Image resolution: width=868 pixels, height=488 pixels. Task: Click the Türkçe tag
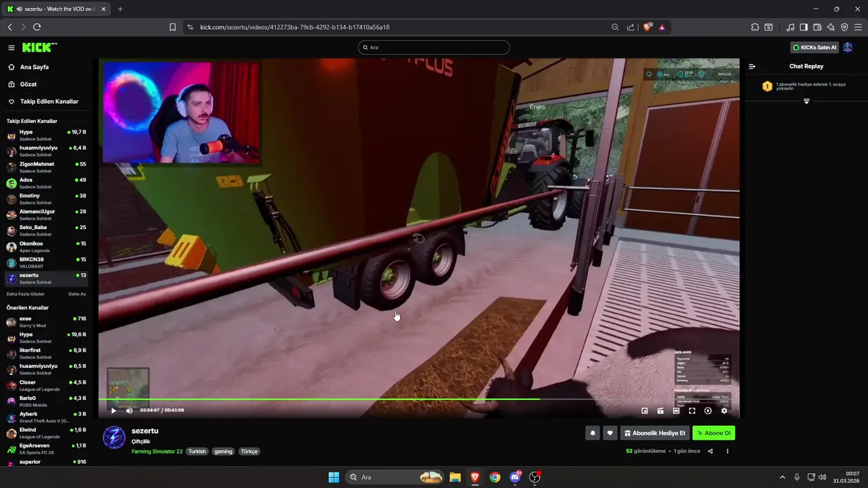click(x=250, y=451)
